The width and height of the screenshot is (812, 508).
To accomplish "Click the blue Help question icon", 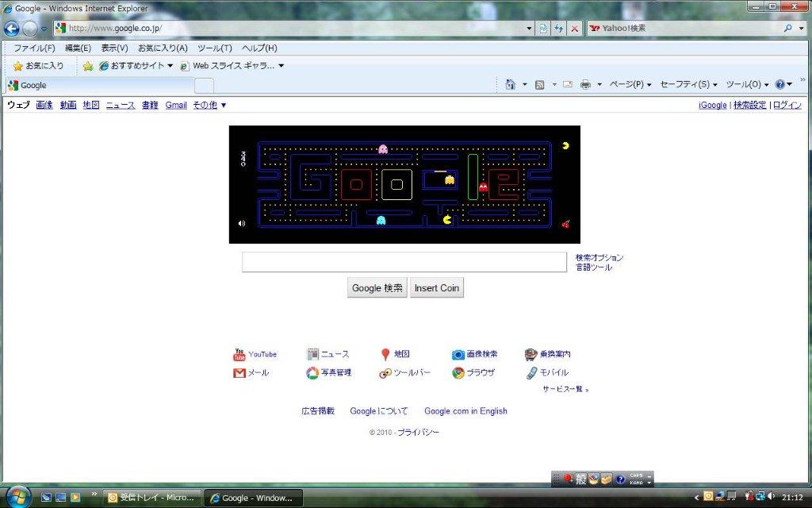I will [x=780, y=84].
